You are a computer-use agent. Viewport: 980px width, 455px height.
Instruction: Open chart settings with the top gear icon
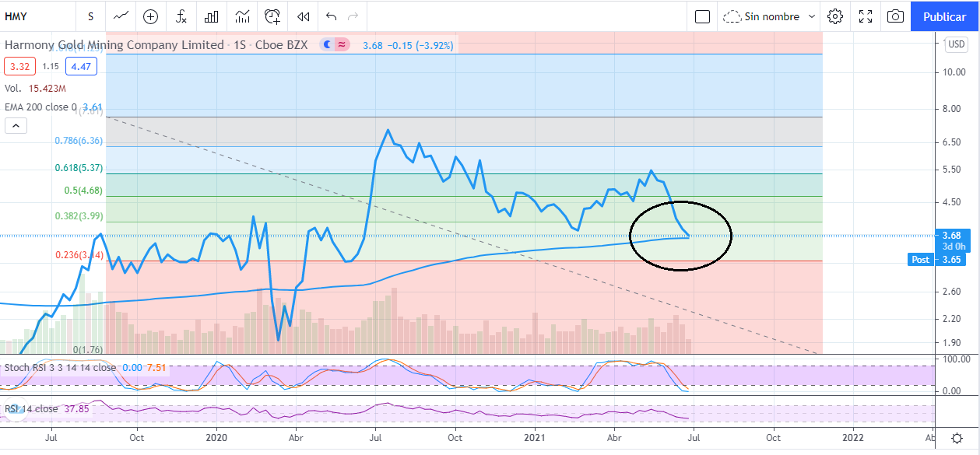click(x=835, y=16)
